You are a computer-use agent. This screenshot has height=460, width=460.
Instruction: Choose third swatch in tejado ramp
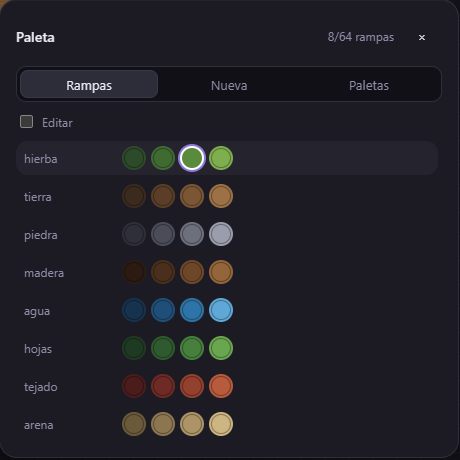point(192,386)
